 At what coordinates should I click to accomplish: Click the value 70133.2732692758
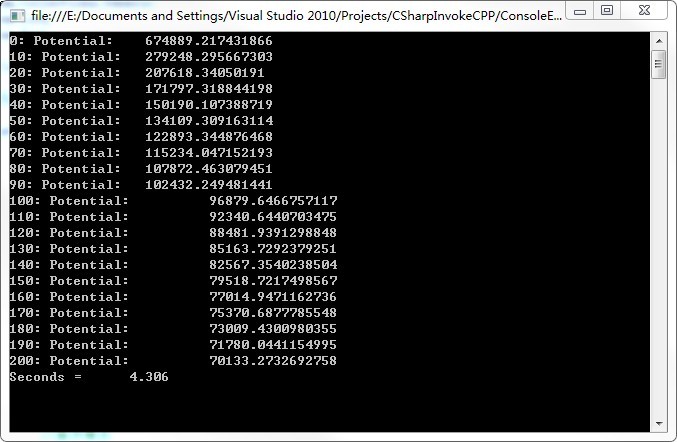[x=273, y=360]
